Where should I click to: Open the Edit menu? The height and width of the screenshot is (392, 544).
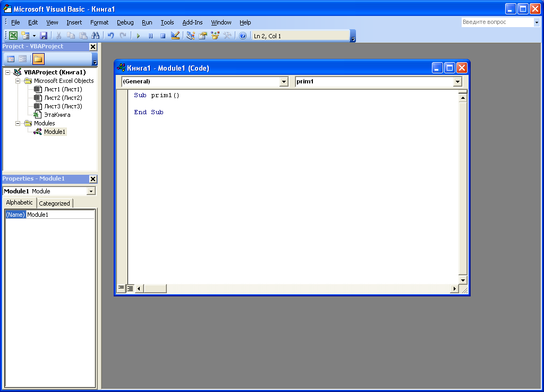(33, 22)
